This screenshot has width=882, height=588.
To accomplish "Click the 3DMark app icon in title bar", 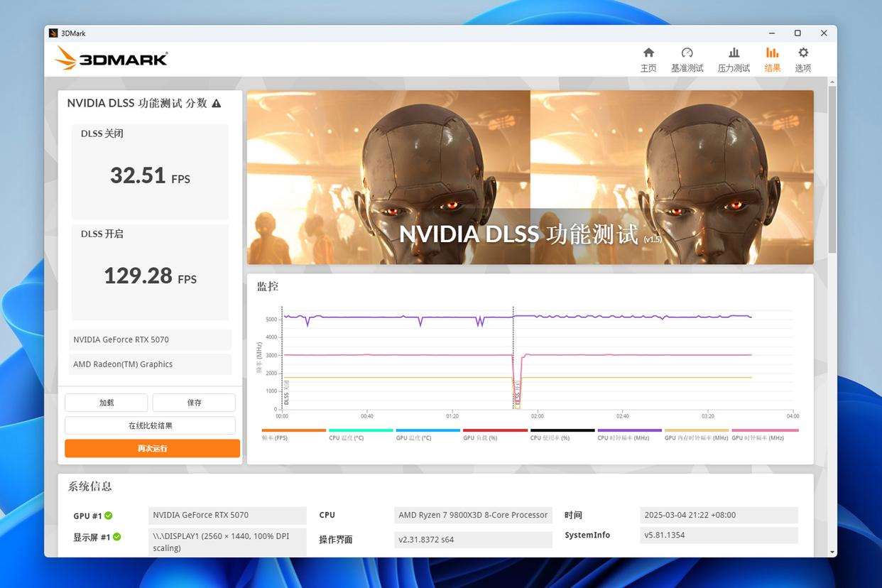I will coord(53,33).
